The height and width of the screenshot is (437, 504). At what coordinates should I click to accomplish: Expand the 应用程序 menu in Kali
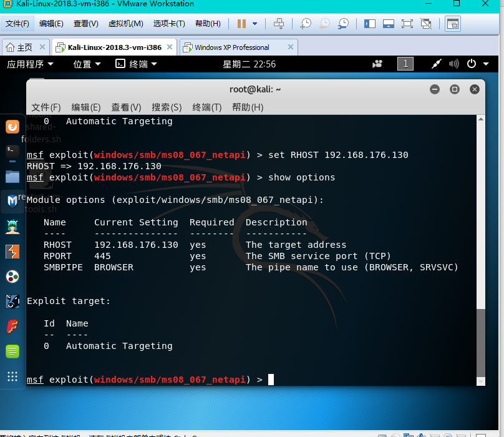click(x=30, y=64)
